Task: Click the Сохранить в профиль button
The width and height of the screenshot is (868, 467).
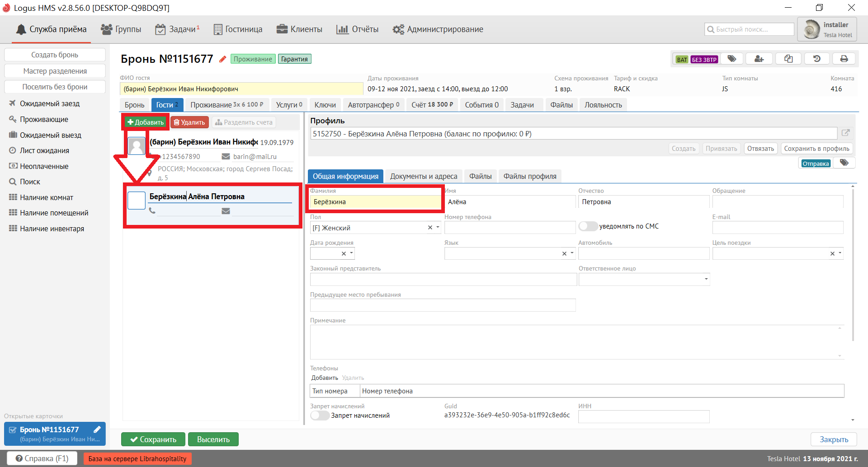Action: pos(816,149)
